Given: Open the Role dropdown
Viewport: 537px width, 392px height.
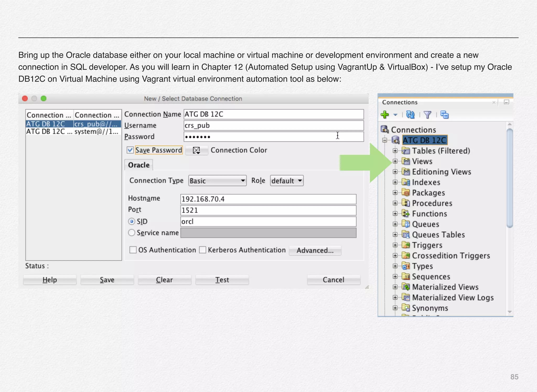Looking at the screenshot, I should (287, 181).
